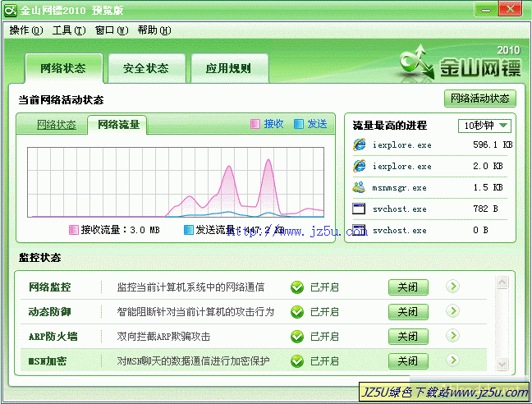Select the ARP防火墙 row title
This screenshot has height=404, width=532.
click(53, 337)
